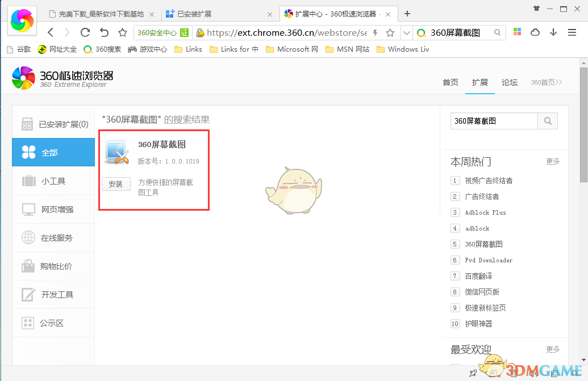Open 论坛 in site navigation
This screenshot has width=588, height=381.
click(510, 82)
